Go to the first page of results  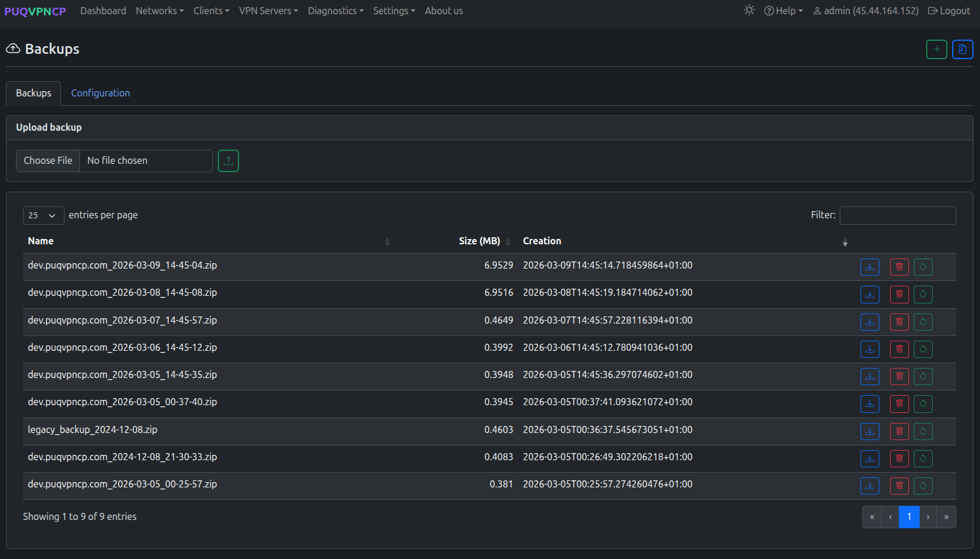click(872, 517)
